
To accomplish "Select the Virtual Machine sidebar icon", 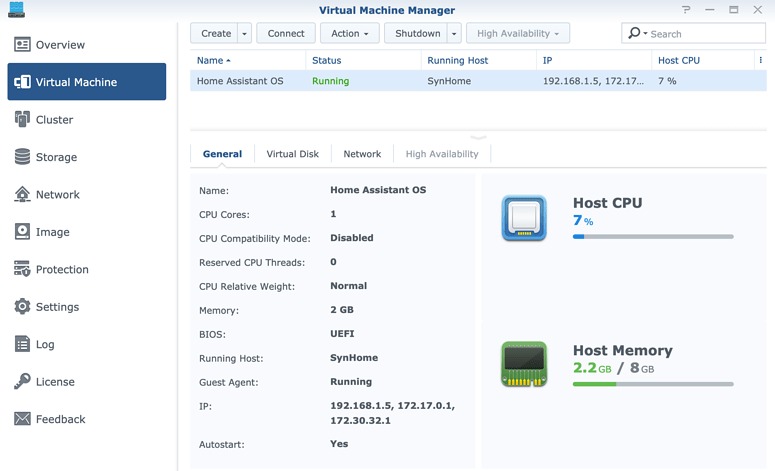I will tap(22, 82).
